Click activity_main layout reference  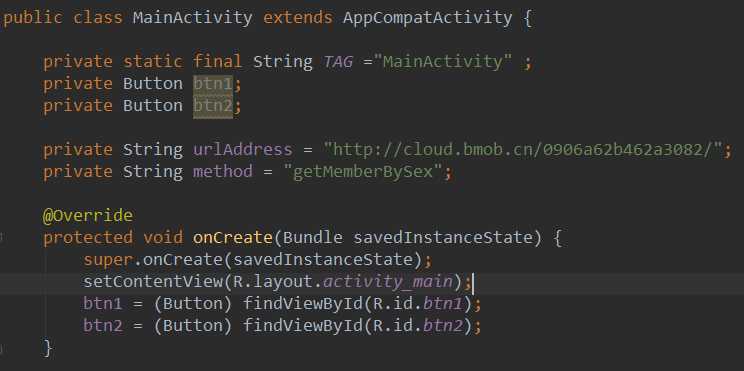[x=388, y=282]
